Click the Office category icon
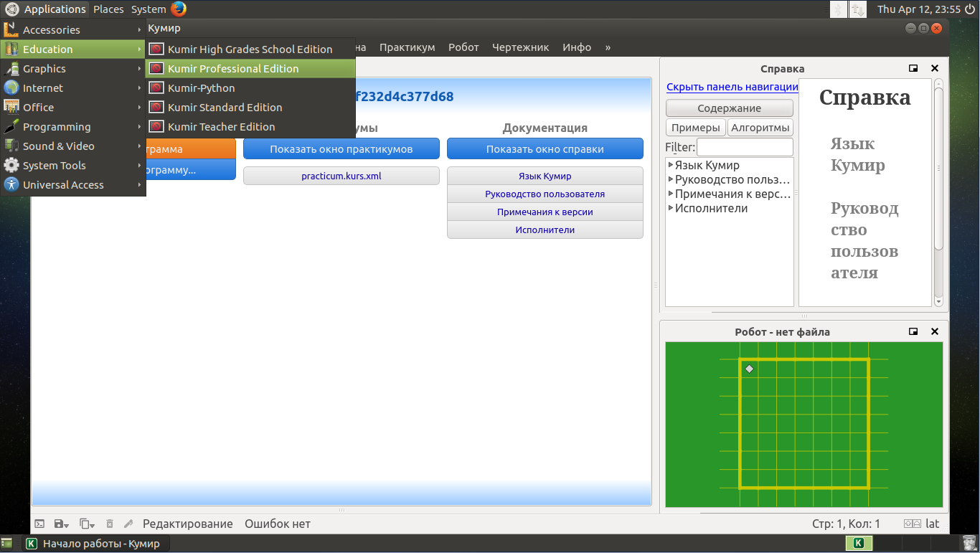The width and height of the screenshot is (980, 553). (x=11, y=107)
